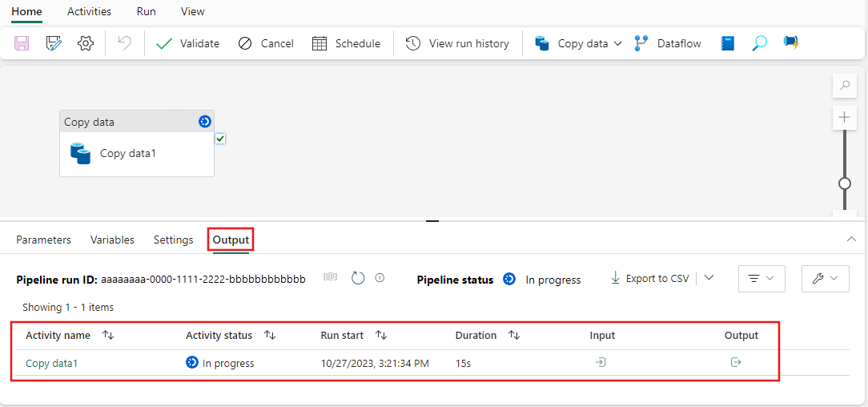Viewport: 868px width, 407px height.
Task: Collapse the bottom output panel chevron
Action: pyautogui.click(x=851, y=240)
